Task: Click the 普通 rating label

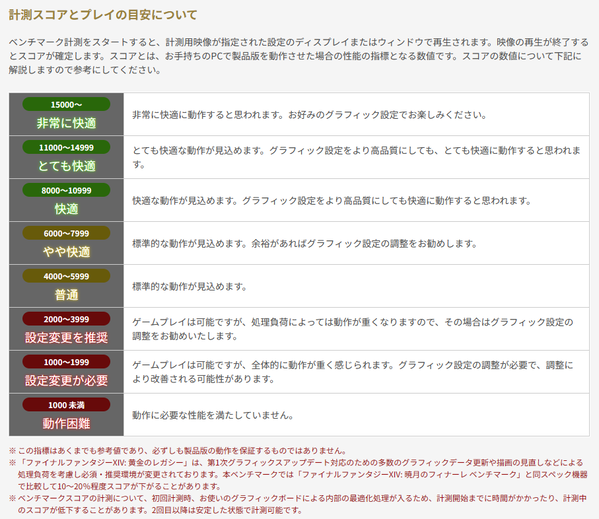Action: 66,295
